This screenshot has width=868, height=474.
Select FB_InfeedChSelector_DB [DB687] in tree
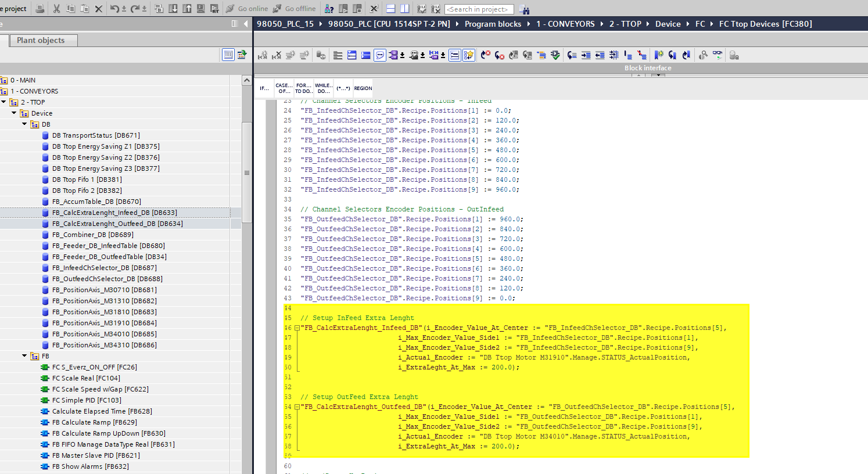click(105, 268)
